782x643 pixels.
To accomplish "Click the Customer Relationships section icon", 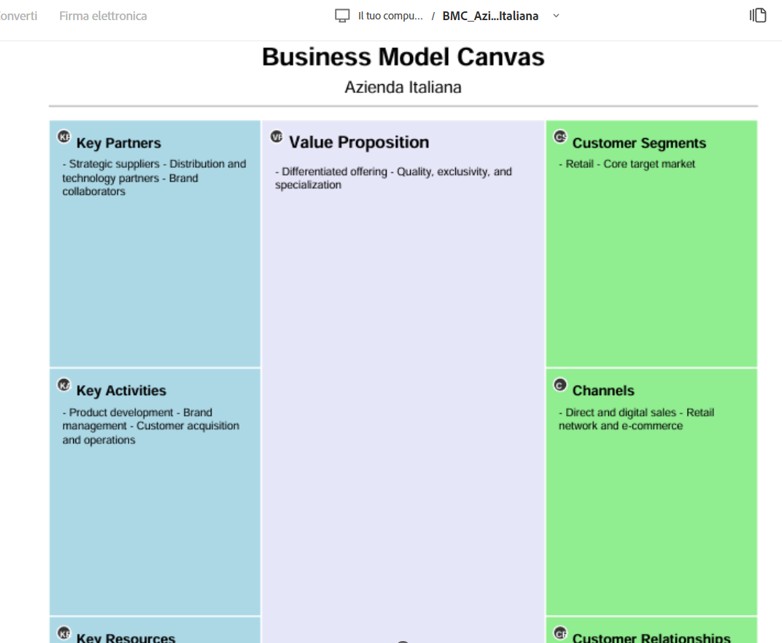I will pos(560,633).
